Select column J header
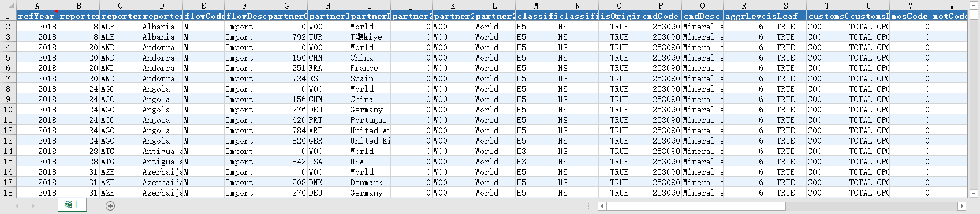 pyautogui.click(x=411, y=6)
